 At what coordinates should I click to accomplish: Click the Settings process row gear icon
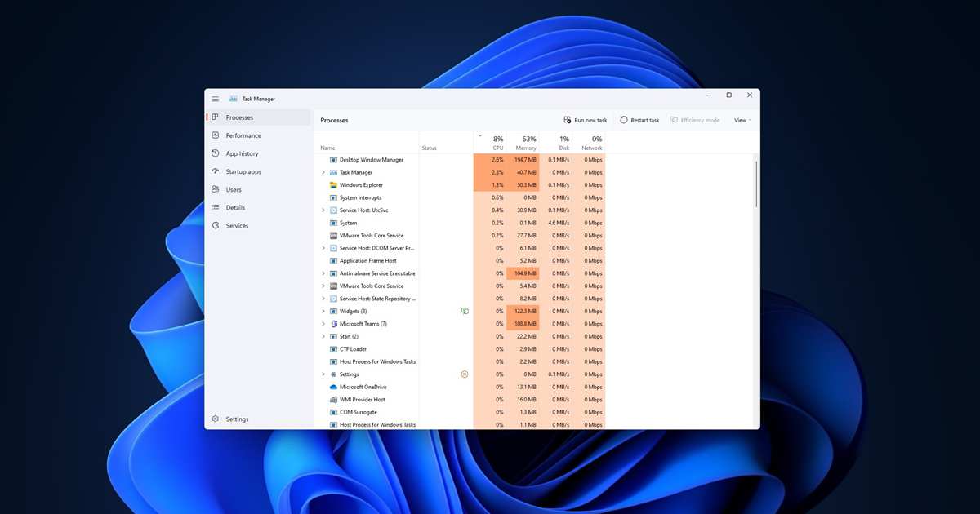click(333, 374)
